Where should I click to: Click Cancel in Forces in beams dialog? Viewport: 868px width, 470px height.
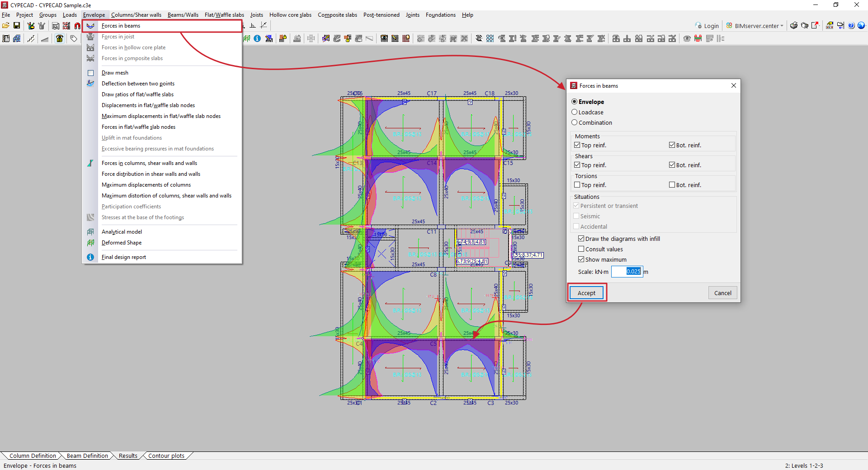(722, 293)
